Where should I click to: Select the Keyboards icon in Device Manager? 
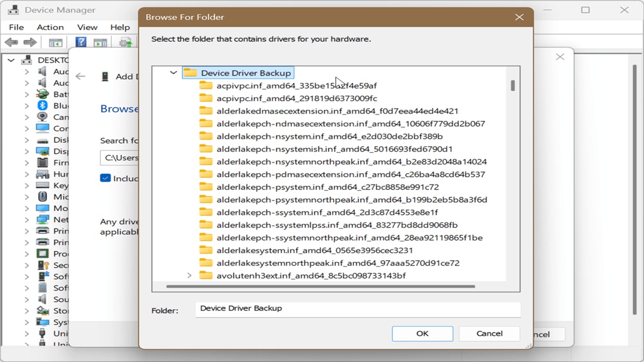pos(42,186)
